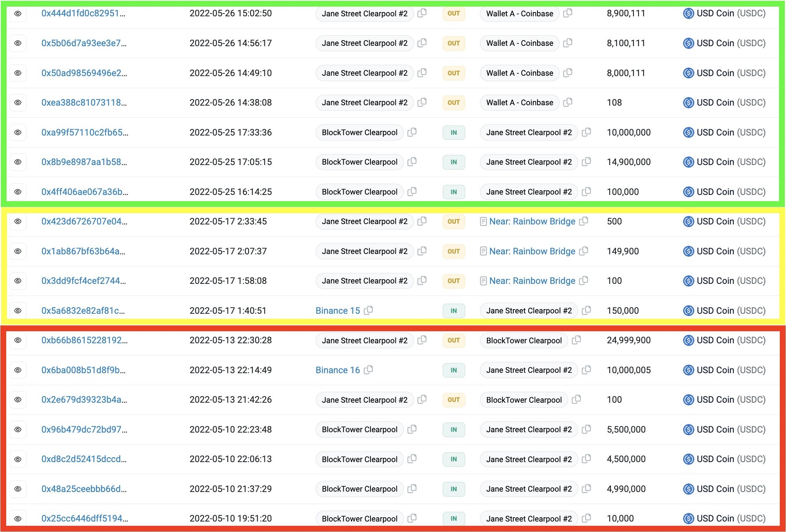Copy BlockTower Clearpool sender in 4,990,000 row
Image resolution: width=786 pixels, height=532 pixels.
pyautogui.click(x=412, y=489)
